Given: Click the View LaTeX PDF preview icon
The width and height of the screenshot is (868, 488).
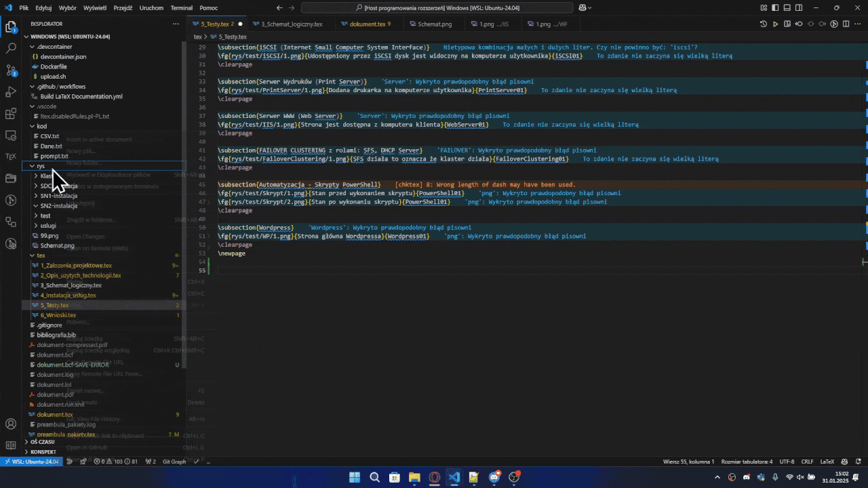Looking at the screenshot, I should tap(787, 24).
